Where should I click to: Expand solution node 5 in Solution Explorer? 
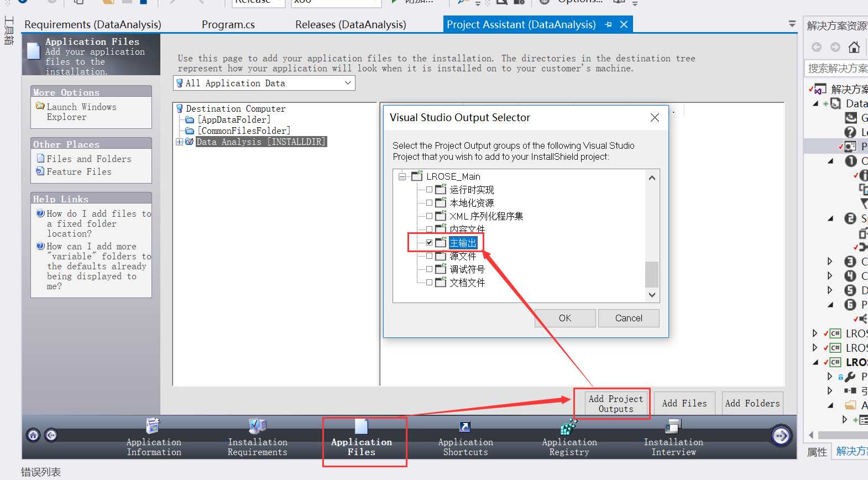coord(830,290)
